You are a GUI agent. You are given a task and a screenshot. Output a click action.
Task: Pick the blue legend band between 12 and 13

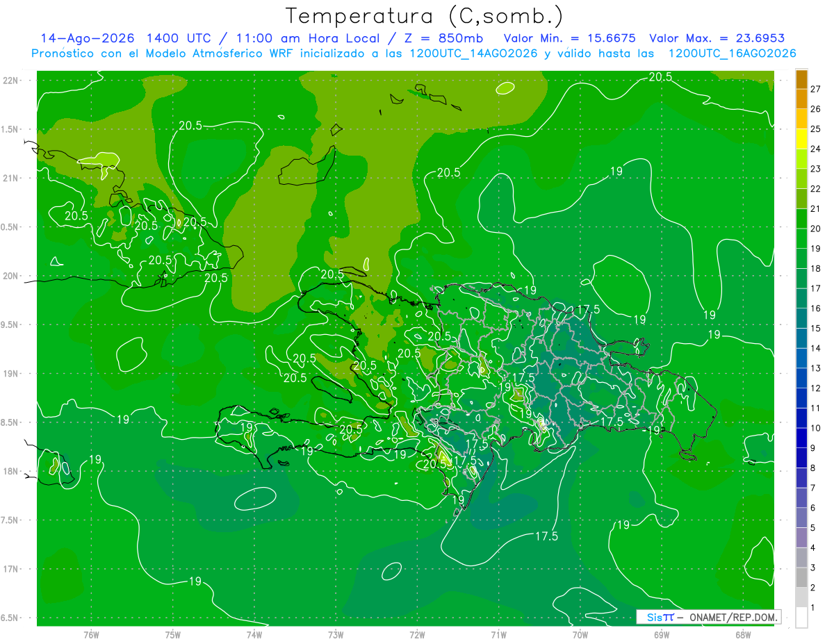coord(801,378)
